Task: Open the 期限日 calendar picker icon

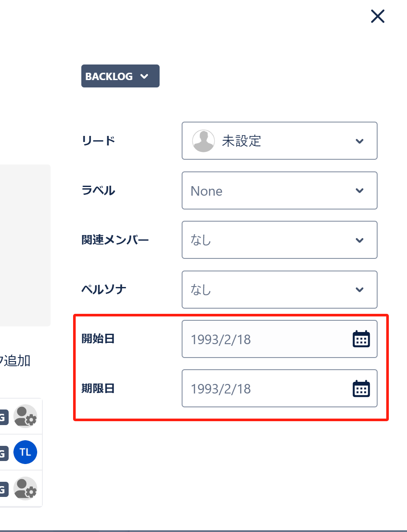Action: (x=361, y=388)
